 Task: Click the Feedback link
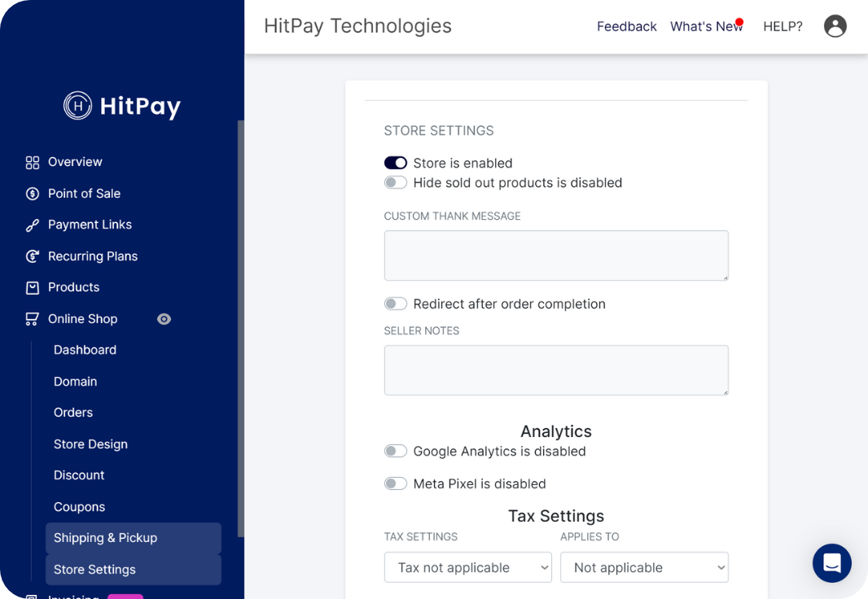(x=627, y=27)
